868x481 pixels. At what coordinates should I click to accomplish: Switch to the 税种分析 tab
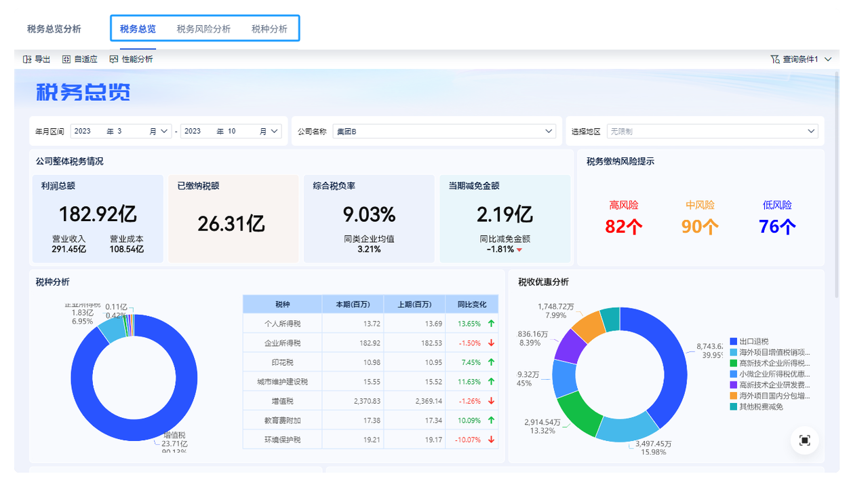tap(271, 29)
